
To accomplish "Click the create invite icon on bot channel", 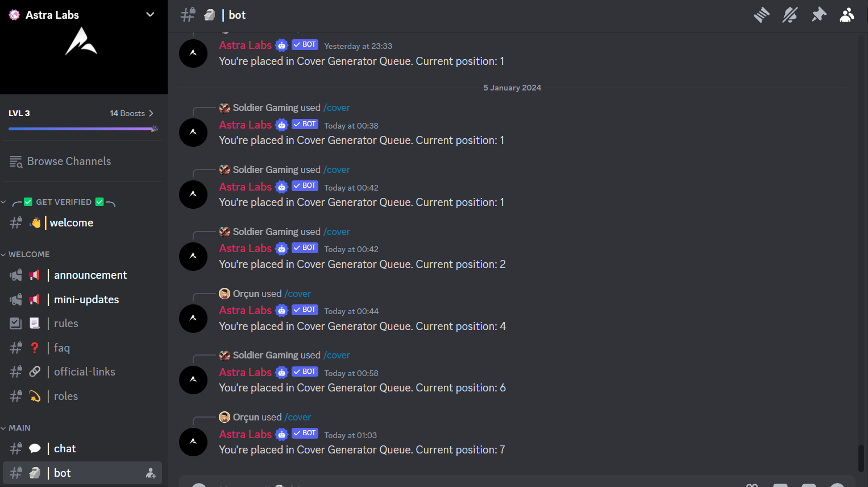I will [x=151, y=473].
